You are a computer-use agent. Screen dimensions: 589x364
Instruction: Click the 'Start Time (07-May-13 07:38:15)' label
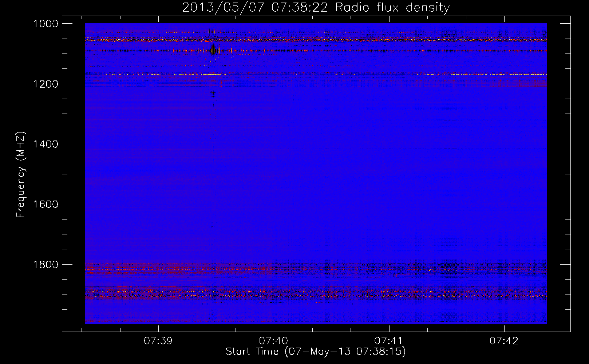coord(316,352)
